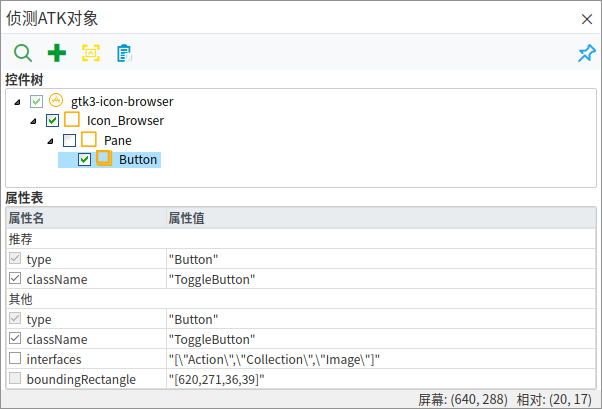Click the green plus add icon
Image resolution: width=602 pixels, height=409 pixels.
pos(57,53)
